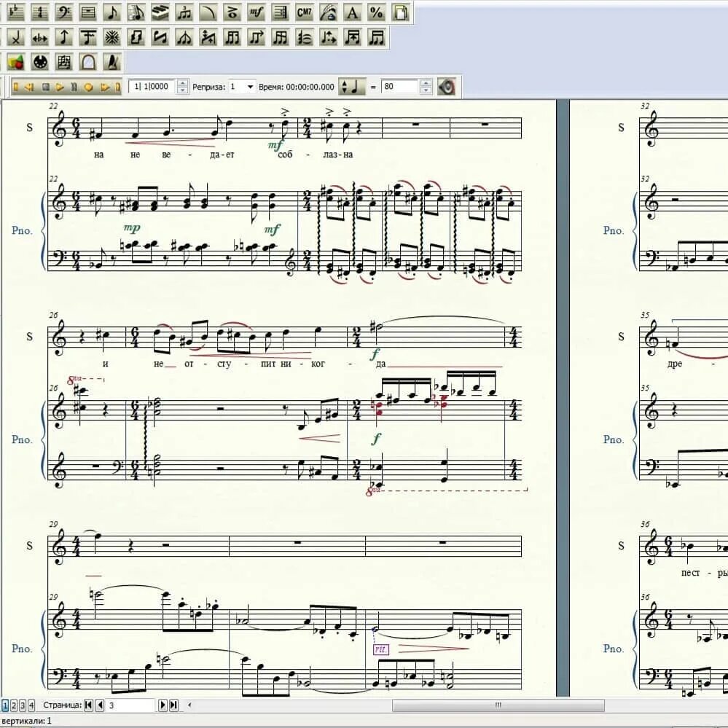The image size is (728, 728).
Task: Select the Smart Shape slur tool
Action: tap(208, 12)
